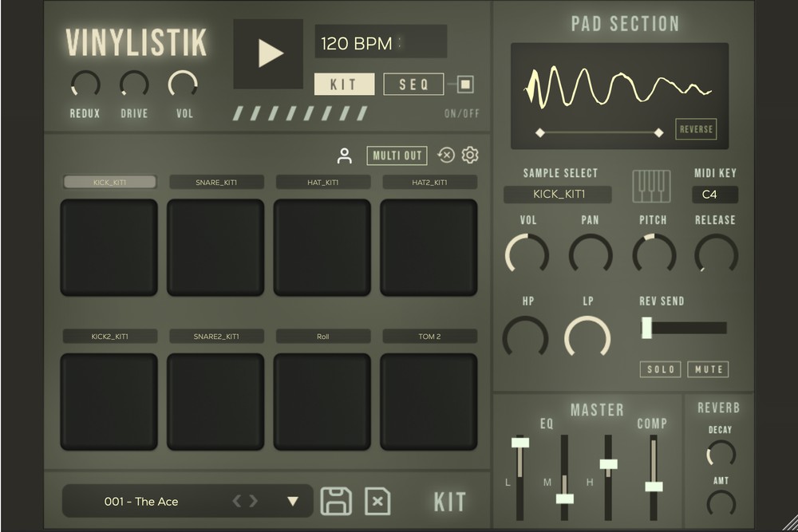Open the settings gear icon
This screenshot has width=798, height=532.
coord(470,156)
